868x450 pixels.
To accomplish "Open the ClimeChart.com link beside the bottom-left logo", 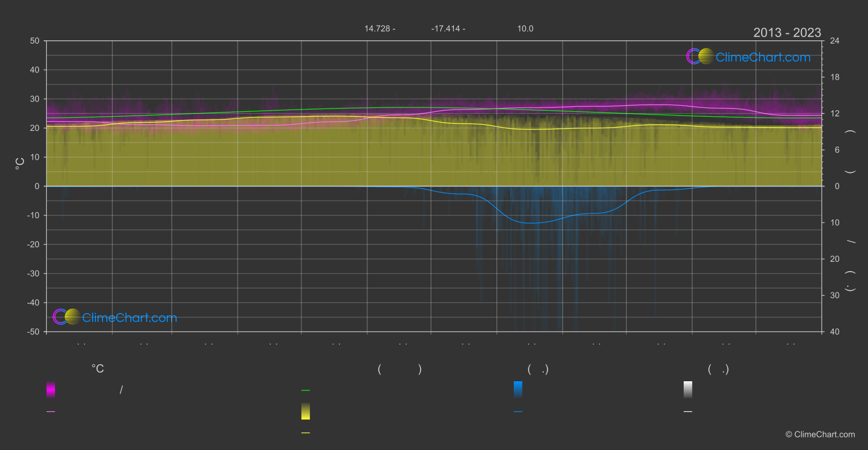I will 130,317.
